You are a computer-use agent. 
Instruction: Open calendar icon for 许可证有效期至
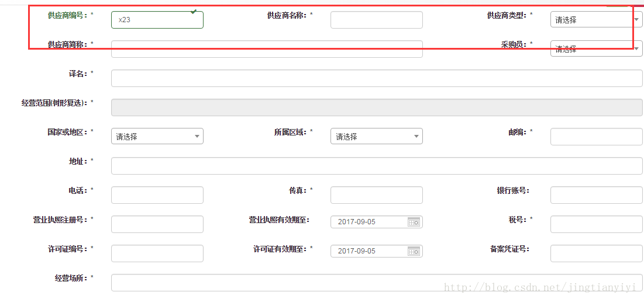coord(413,251)
